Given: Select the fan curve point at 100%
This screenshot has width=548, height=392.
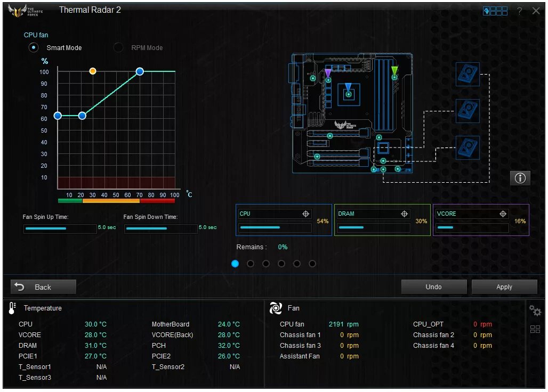Looking at the screenshot, I should [140, 71].
